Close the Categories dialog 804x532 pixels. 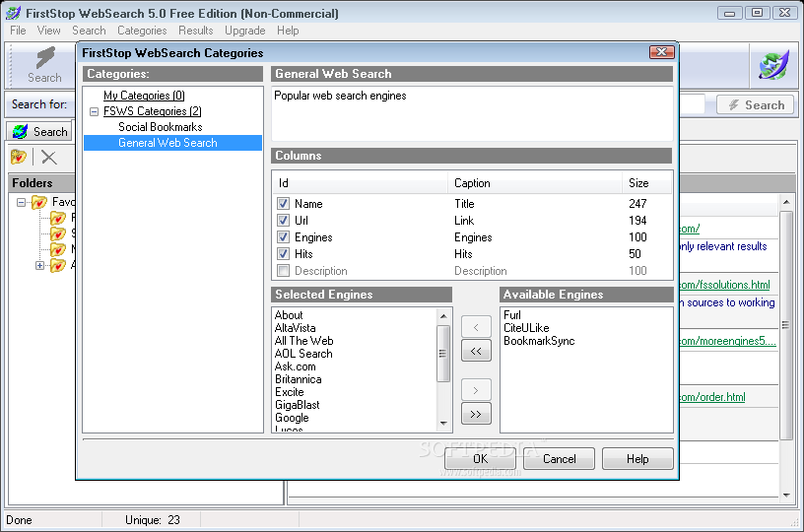pos(662,52)
